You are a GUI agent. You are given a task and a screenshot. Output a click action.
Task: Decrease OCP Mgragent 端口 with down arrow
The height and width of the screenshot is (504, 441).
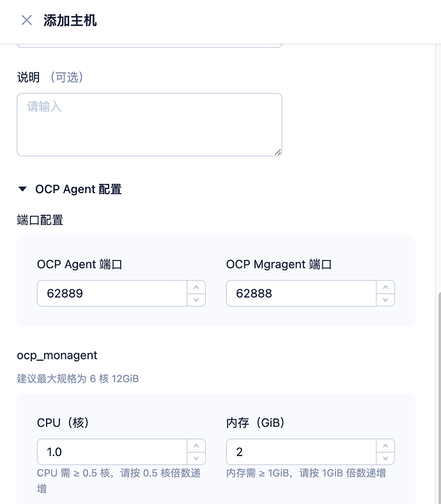(385, 300)
